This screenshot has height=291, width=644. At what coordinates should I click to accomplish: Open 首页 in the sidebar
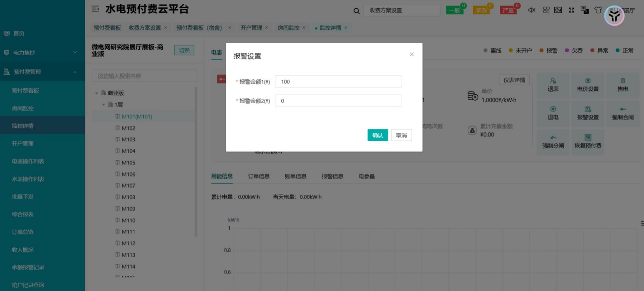tap(19, 33)
